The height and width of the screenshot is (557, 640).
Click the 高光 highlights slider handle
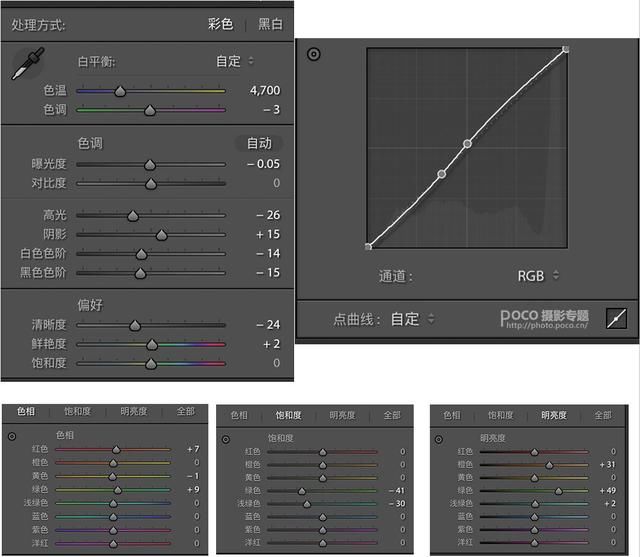[132, 215]
